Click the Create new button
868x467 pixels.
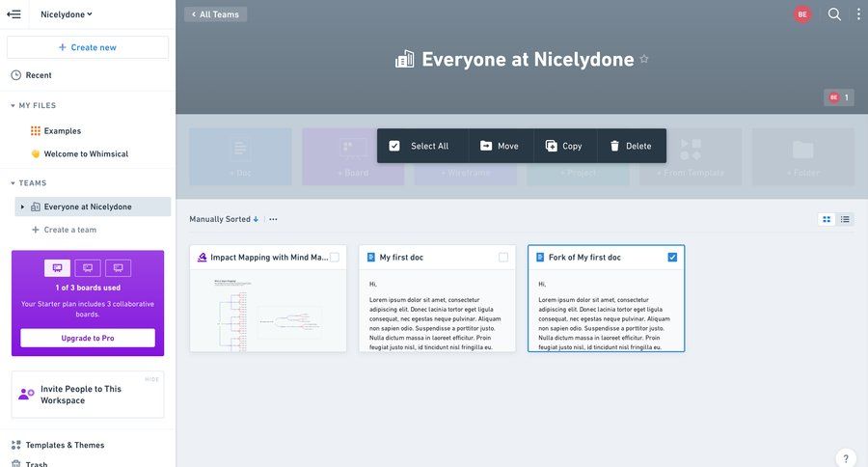[x=88, y=47]
